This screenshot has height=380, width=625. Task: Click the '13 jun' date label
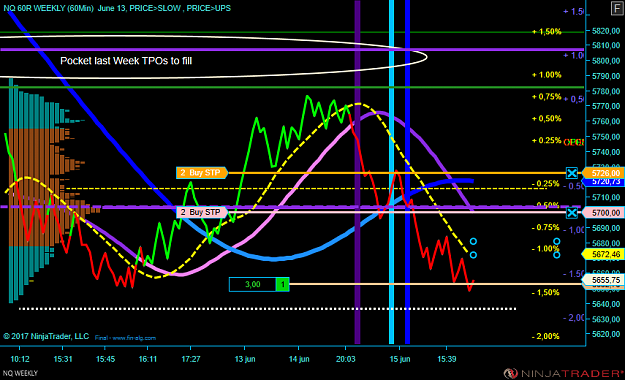coord(245,359)
